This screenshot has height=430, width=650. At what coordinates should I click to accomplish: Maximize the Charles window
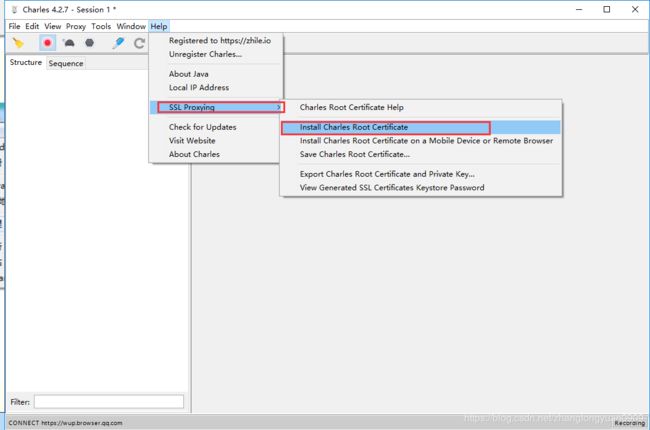pos(606,10)
